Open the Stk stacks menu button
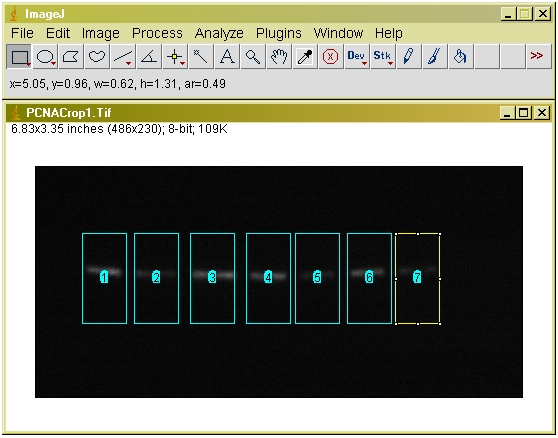The image size is (558, 438). point(383,57)
